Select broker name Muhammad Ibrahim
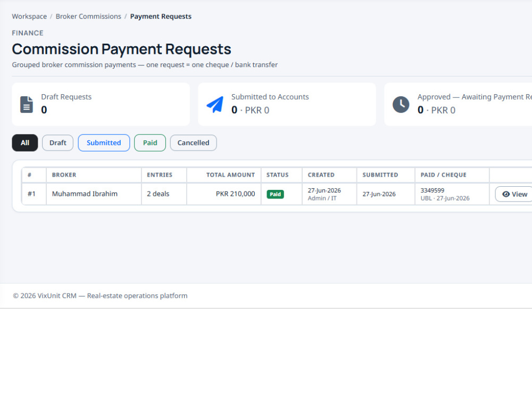Viewport: 532px width, 399px height. (x=85, y=194)
